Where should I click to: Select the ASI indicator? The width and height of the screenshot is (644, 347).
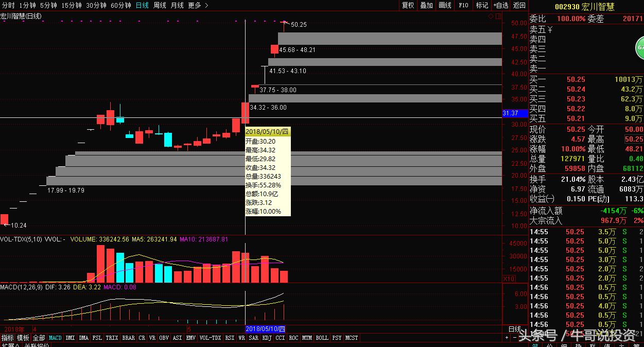click(x=177, y=338)
